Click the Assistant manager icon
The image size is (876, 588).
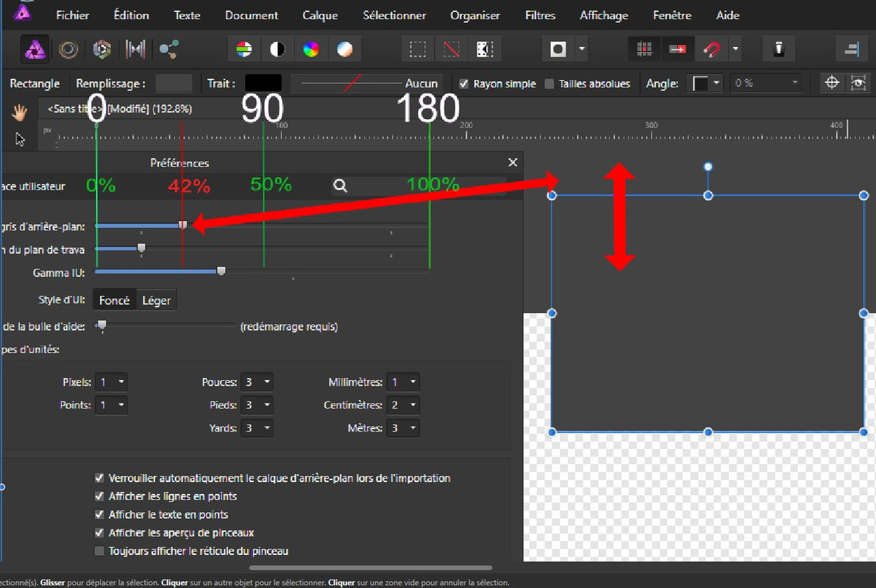click(779, 49)
